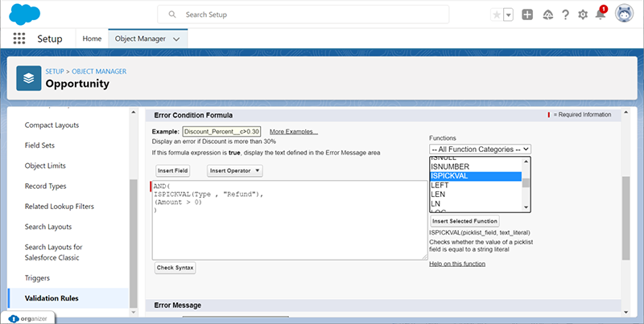
Task: Click the Favorites star icon
Action: point(497,14)
